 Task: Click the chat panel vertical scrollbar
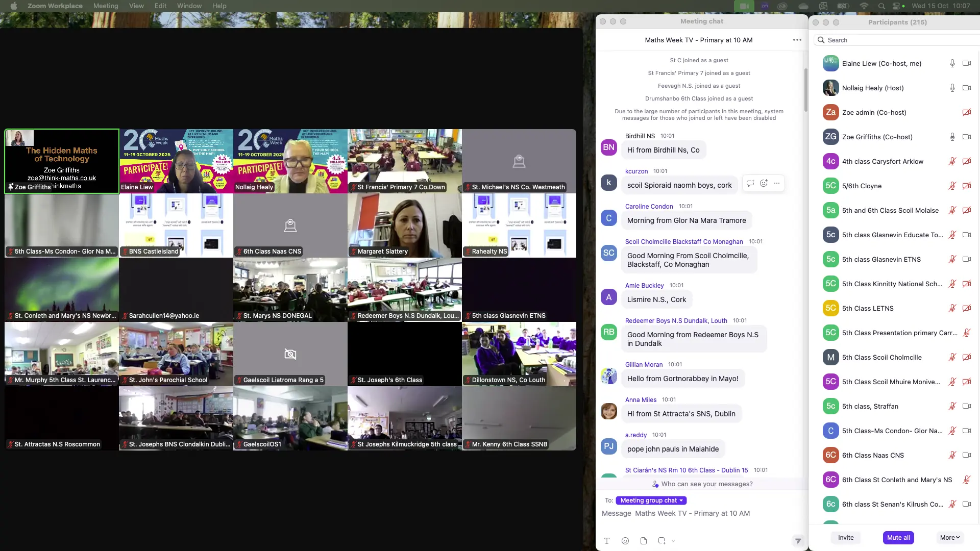[x=806, y=89]
